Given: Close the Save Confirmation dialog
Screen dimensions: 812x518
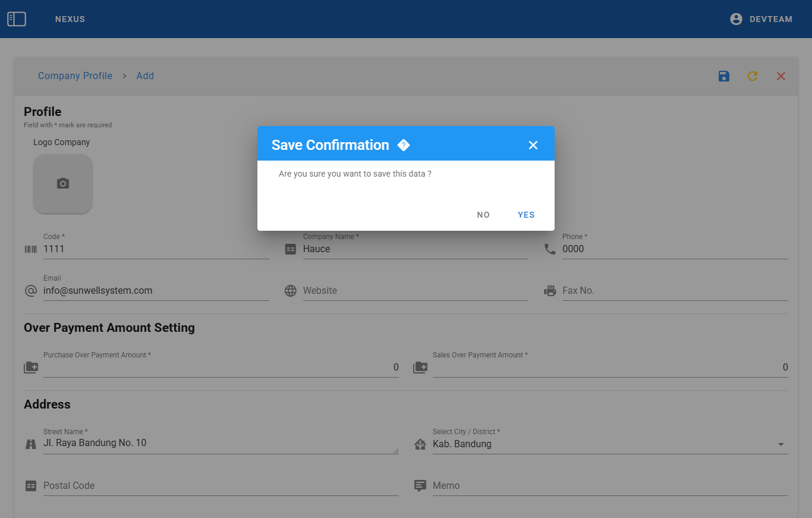Looking at the screenshot, I should tap(533, 145).
